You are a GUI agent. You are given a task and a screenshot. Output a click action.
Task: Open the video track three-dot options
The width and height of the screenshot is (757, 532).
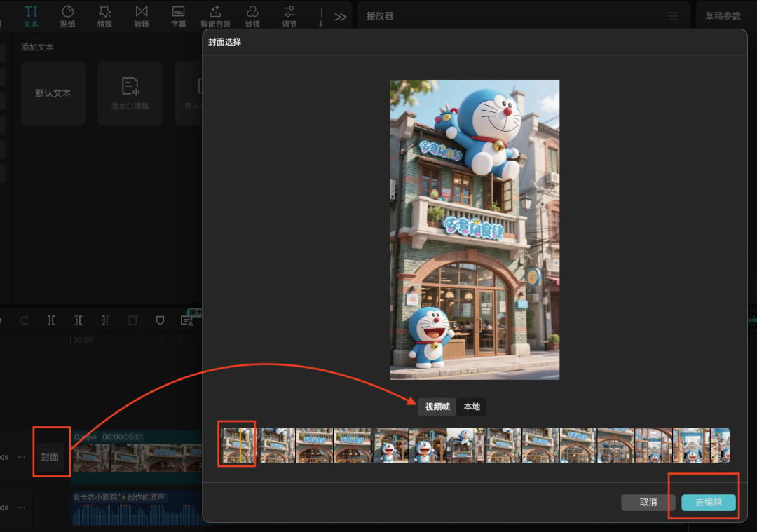[x=22, y=457]
